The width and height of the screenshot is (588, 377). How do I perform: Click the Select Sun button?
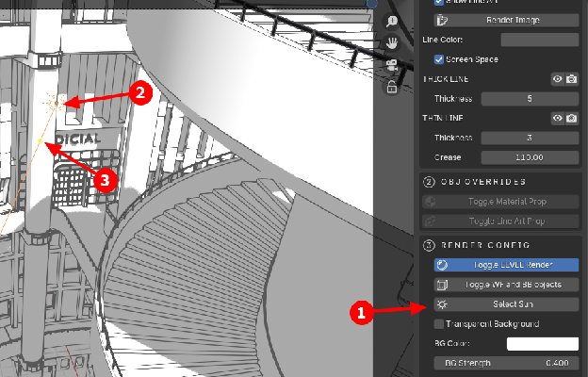[506, 304]
